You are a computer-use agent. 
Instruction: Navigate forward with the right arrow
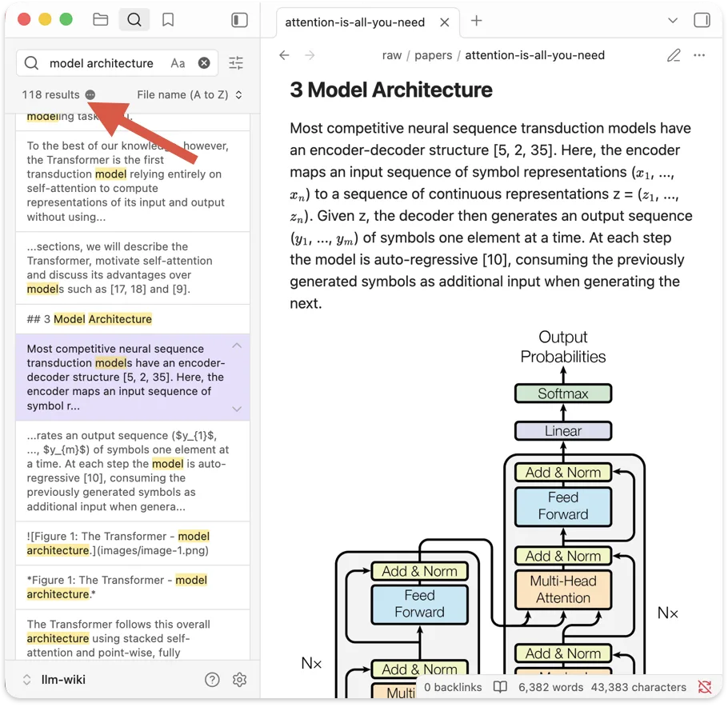[310, 55]
